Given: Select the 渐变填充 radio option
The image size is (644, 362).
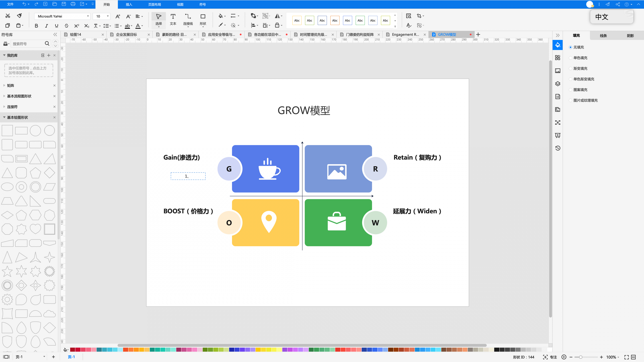Looking at the screenshot, I should click(x=570, y=68).
